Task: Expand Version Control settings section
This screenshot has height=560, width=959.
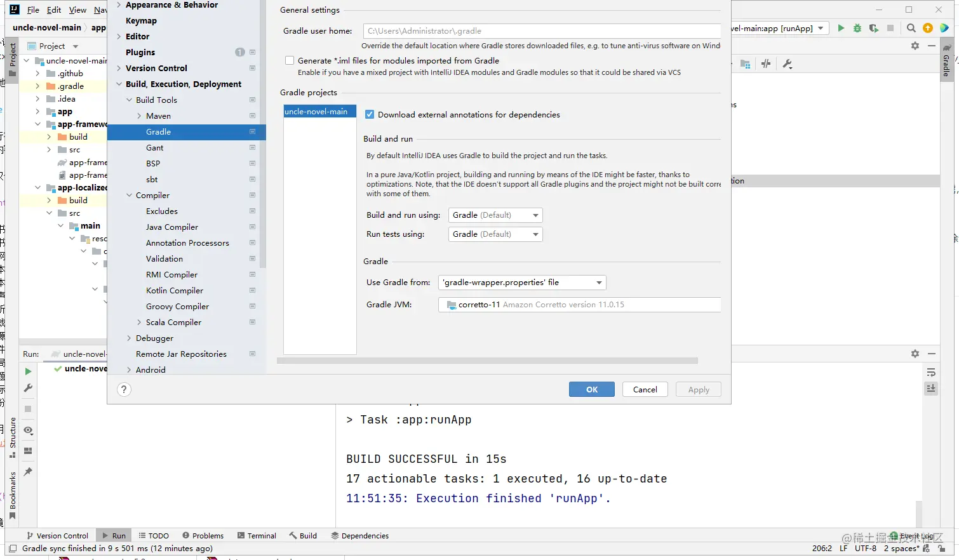Action: point(119,69)
